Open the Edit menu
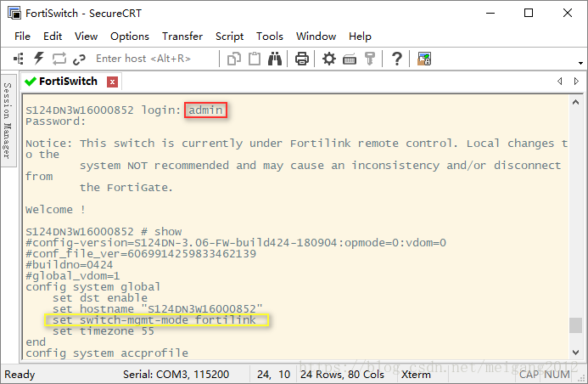 pyautogui.click(x=53, y=37)
